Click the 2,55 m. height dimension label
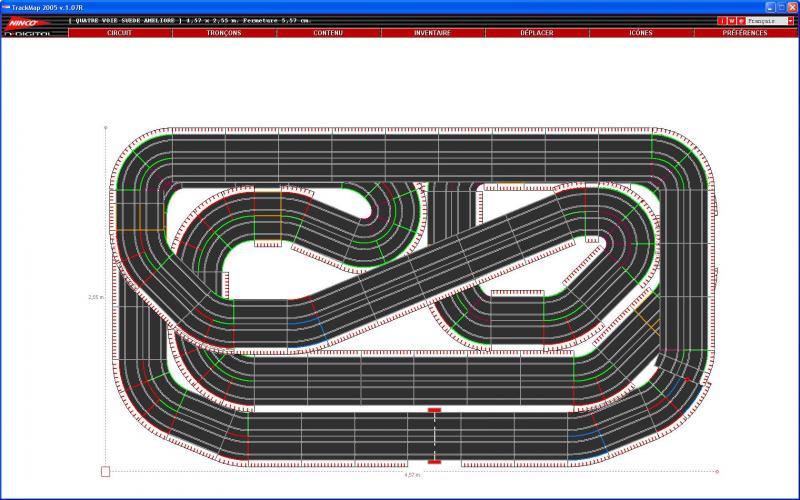This screenshot has height=500, width=800. pyautogui.click(x=96, y=297)
